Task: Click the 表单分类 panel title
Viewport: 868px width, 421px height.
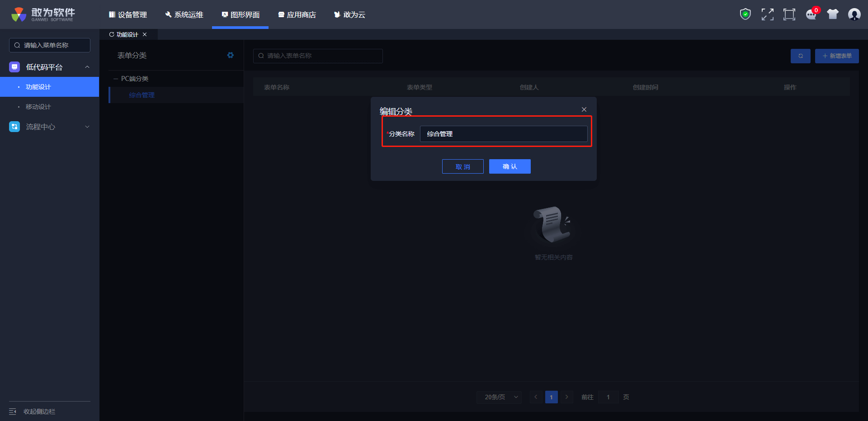Action: [x=132, y=55]
